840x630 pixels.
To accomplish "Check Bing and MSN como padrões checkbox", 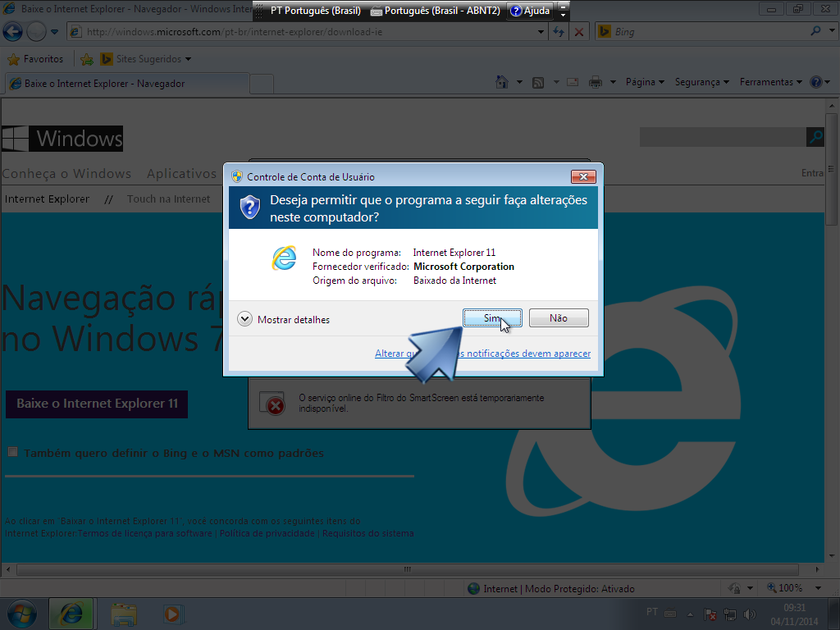I will click(x=13, y=452).
